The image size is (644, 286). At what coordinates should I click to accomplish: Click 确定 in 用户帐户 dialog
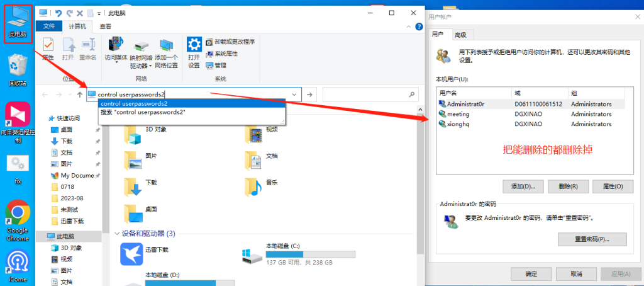531,273
